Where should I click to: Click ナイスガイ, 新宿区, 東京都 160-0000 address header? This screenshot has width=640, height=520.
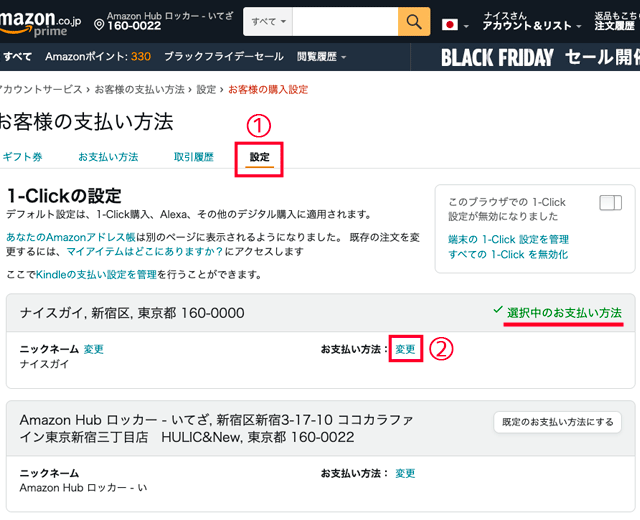(x=132, y=313)
